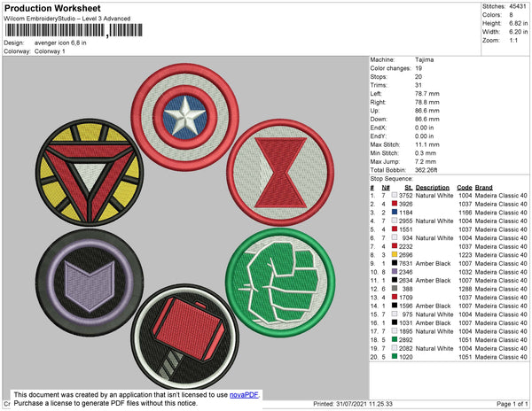Select the Captain America shield emblem

point(185,117)
